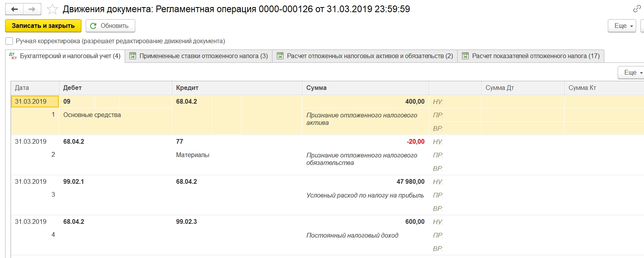This screenshot has width=644, height=258.
Task: Open Расчет показателей отложенного налога tab
Action: [x=535, y=56]
